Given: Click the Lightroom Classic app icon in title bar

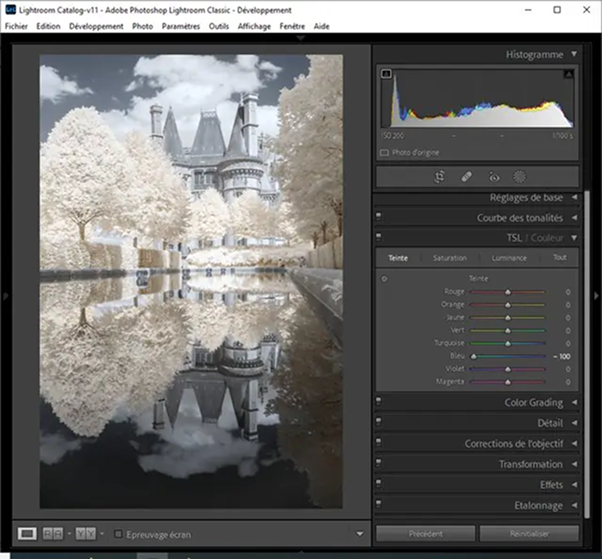Looking at the screenshot, I should pos(10,10).
